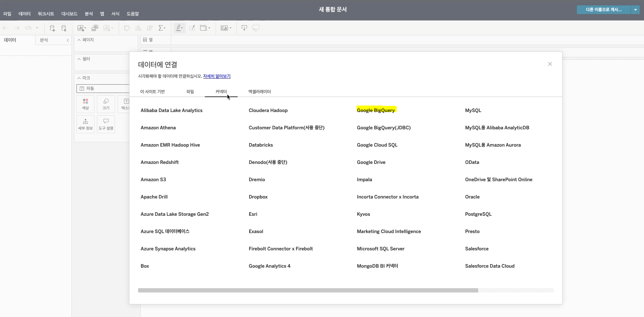This screenshot has height=317, width=644.
Task: Click the 자세히 알아보기 link
Action: [x=217, y=76]
